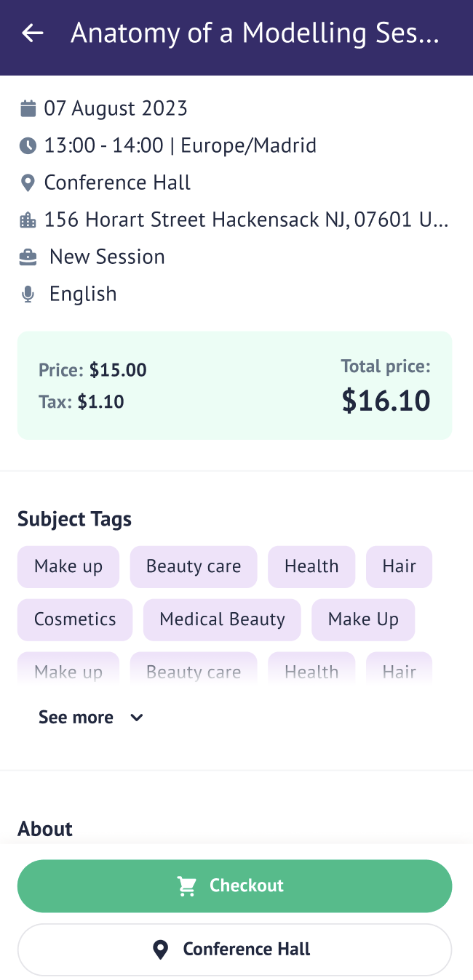Click the building icon beside the address
473x980 pixels.
click(x=28, y=220)
